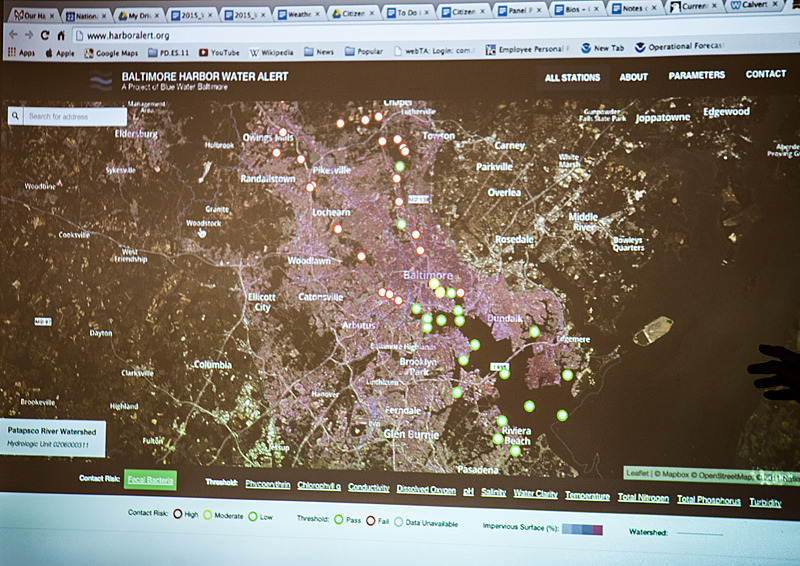Select the Total Nitrogen threshold link
Screen dimensions: 800x566
coord(642,497)
